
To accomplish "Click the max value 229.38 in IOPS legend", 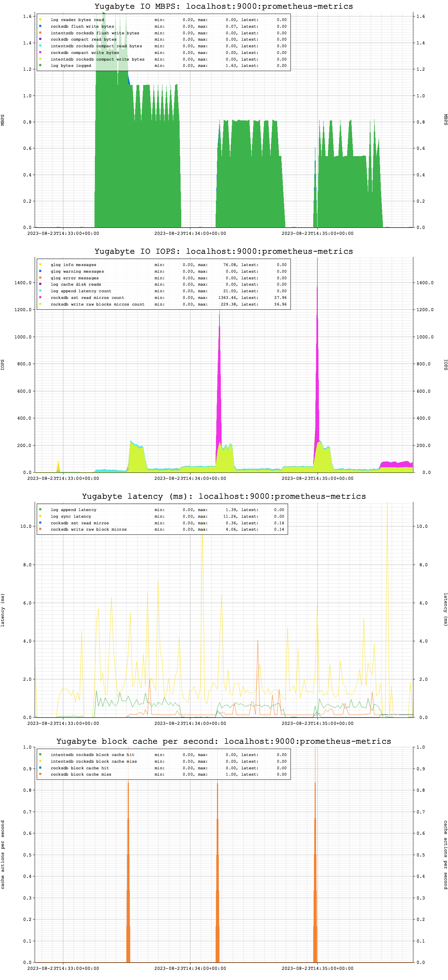I will pos(228,304).
